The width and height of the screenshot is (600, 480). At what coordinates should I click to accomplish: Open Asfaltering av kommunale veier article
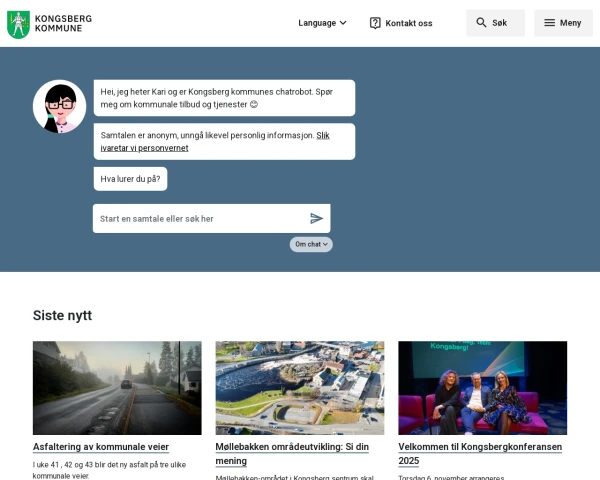[101, 447]
